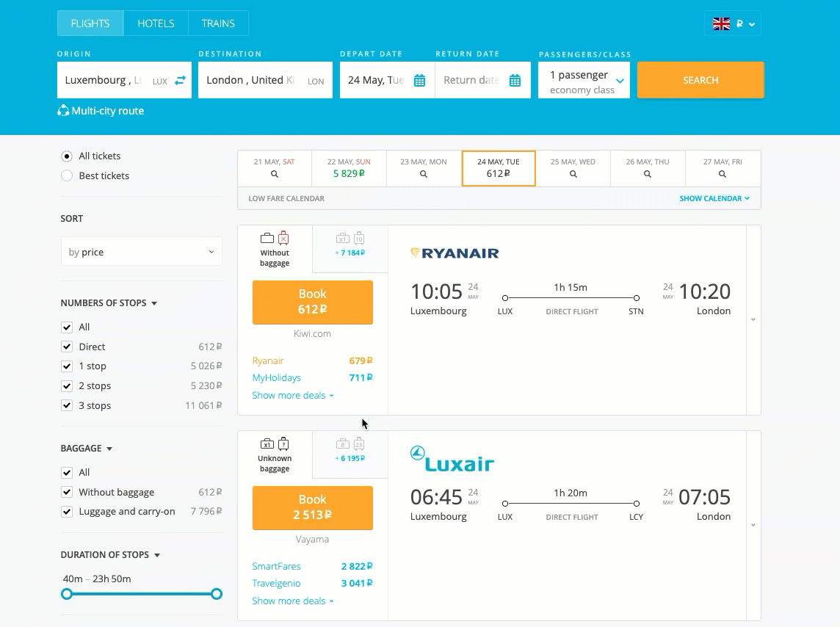Image resolution: width=840 pixels, height=627 pixels.
Task: Click right handle of stop duration slider
Action: 217,594
